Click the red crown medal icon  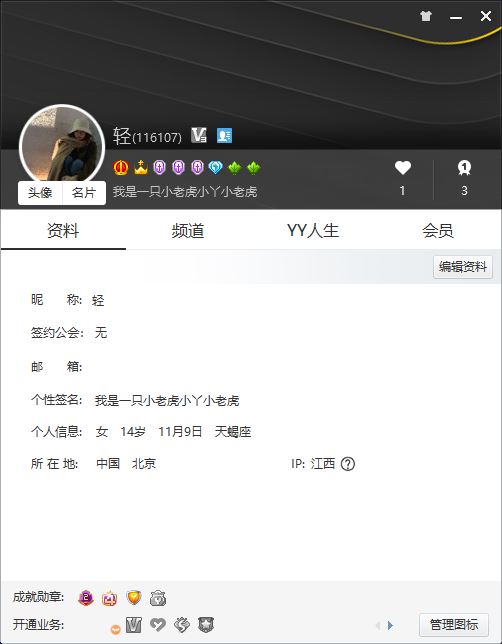[121, 168]
